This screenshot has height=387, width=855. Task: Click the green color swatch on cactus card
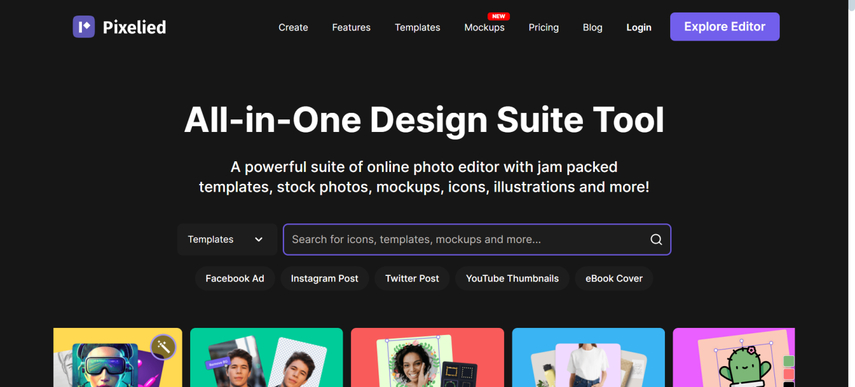point(788,361)
